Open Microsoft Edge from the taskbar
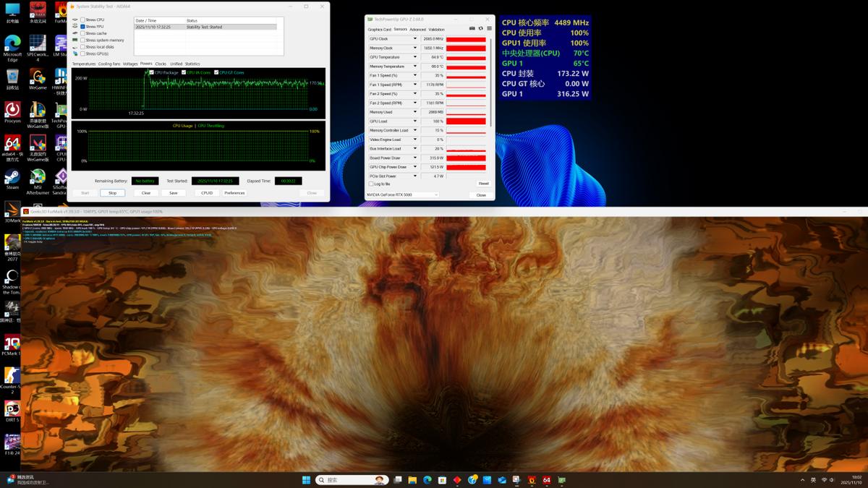 point(427,479)
